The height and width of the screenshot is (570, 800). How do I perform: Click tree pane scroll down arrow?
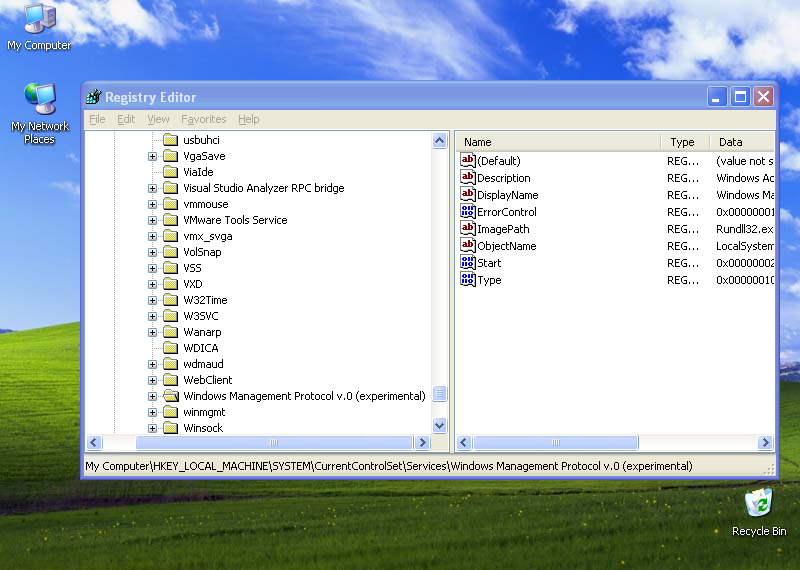coord(439,425)
